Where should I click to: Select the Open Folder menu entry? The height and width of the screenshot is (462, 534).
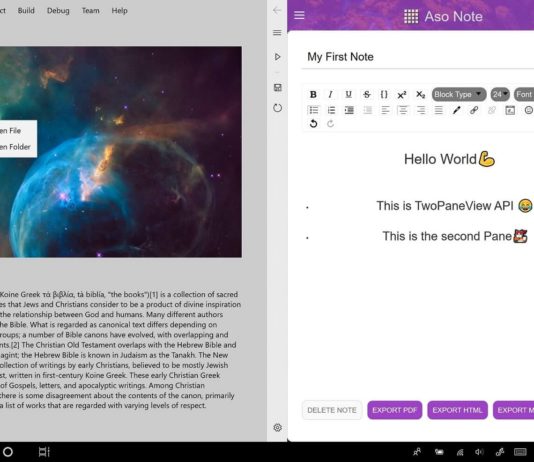click(x=18, y=147)
